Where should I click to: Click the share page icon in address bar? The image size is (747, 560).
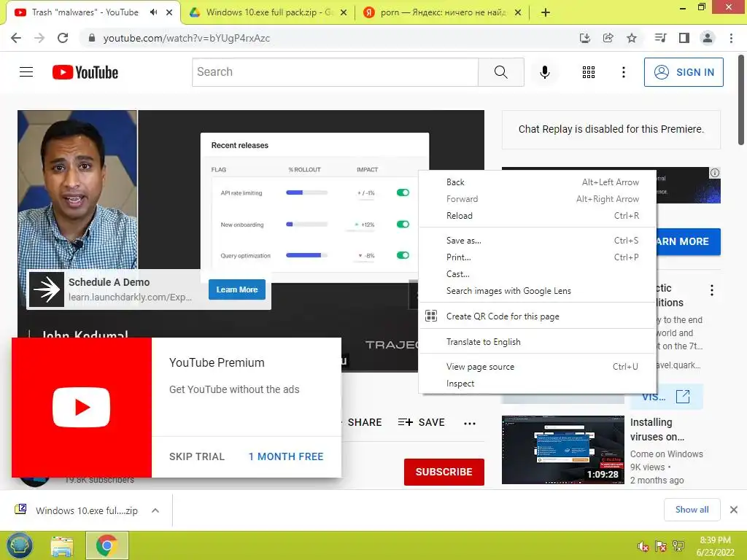[608, 38]
